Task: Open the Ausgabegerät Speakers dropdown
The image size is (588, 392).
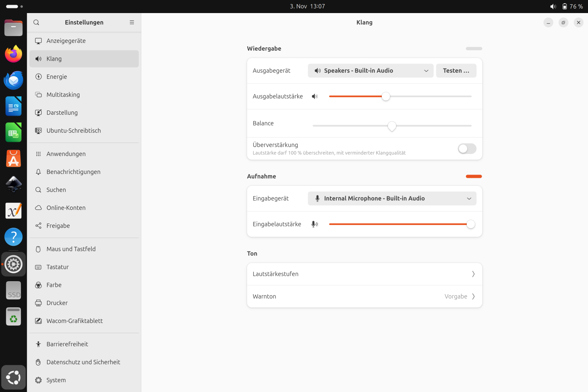Action: click(371, 71)
